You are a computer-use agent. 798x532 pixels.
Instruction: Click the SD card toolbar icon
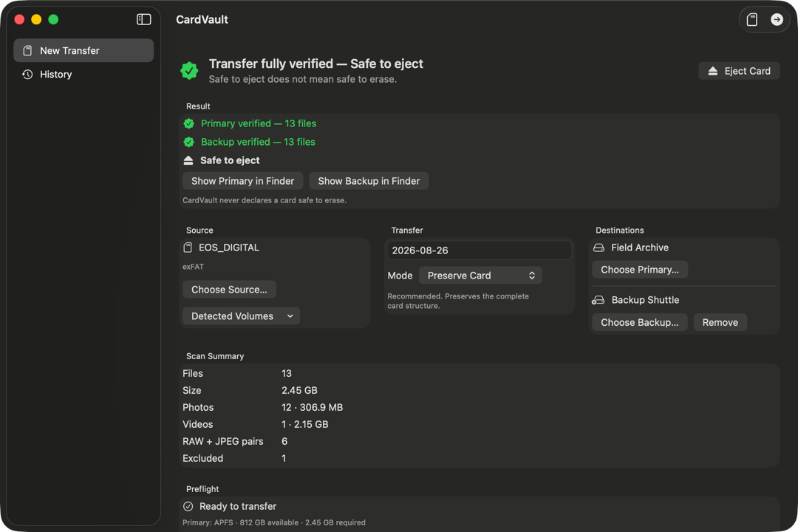tap(751, 19)
